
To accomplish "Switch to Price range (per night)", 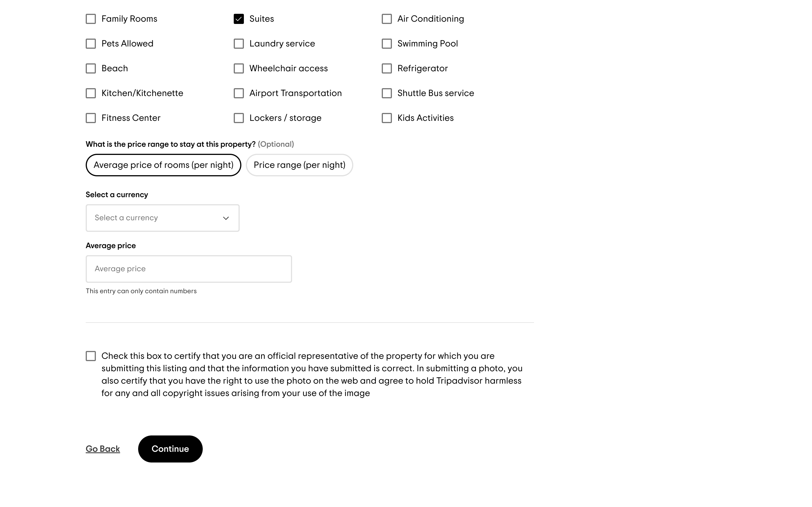I will point(299,165).
